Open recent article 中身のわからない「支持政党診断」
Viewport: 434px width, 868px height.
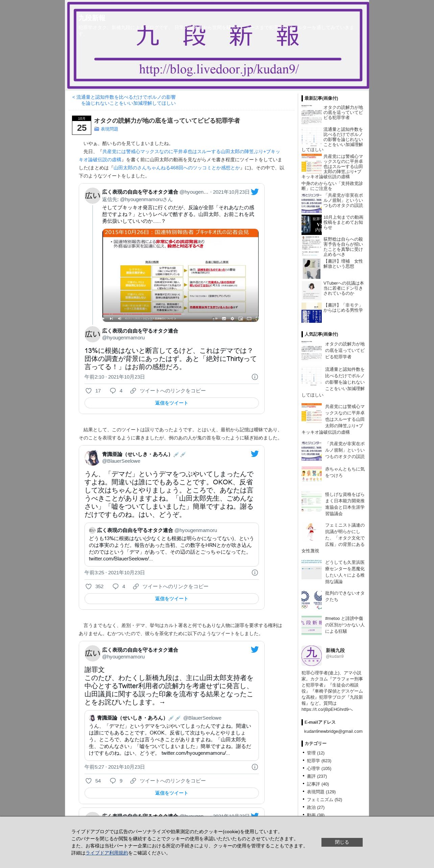332,186
